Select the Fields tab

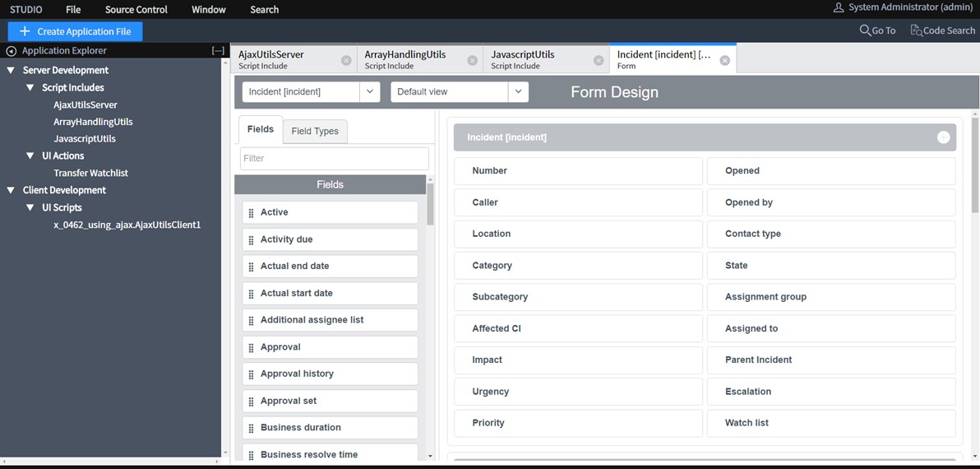click(261, 129)
